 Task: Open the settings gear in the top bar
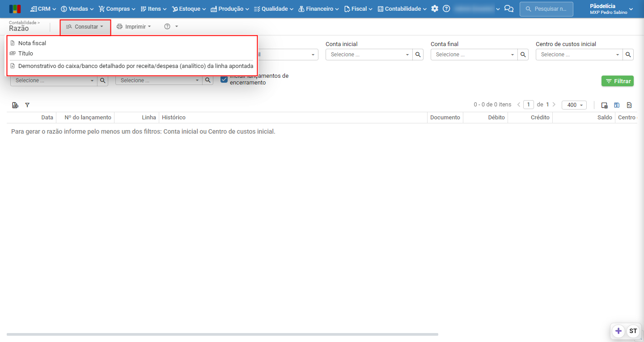435,9
